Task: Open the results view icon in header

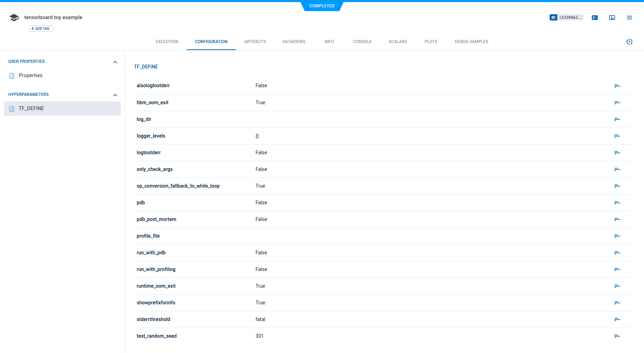Action: [612, 17]
